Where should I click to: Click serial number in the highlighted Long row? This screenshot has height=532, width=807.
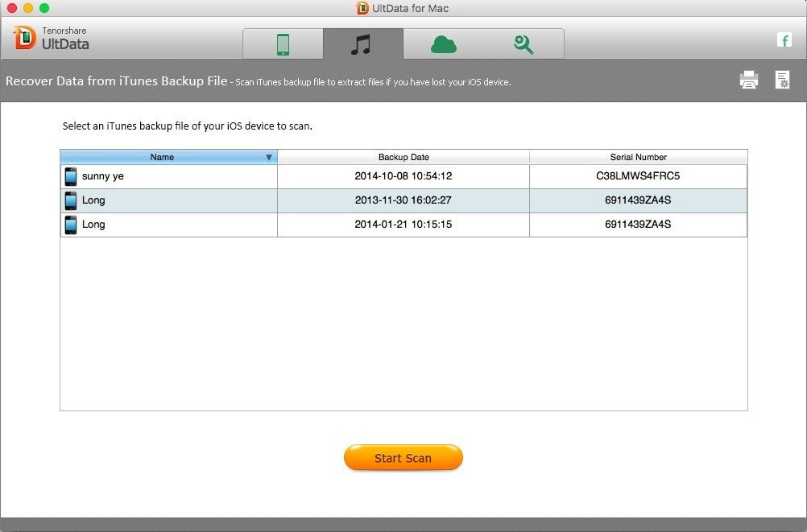[x=638, y=200]
